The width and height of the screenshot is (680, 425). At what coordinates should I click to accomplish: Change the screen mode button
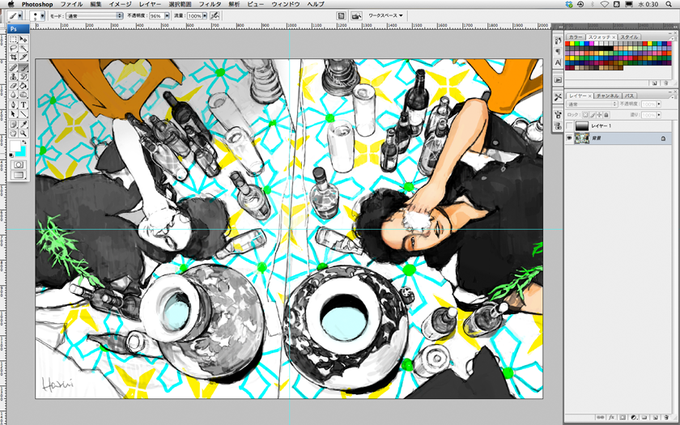tap(19, 175)
